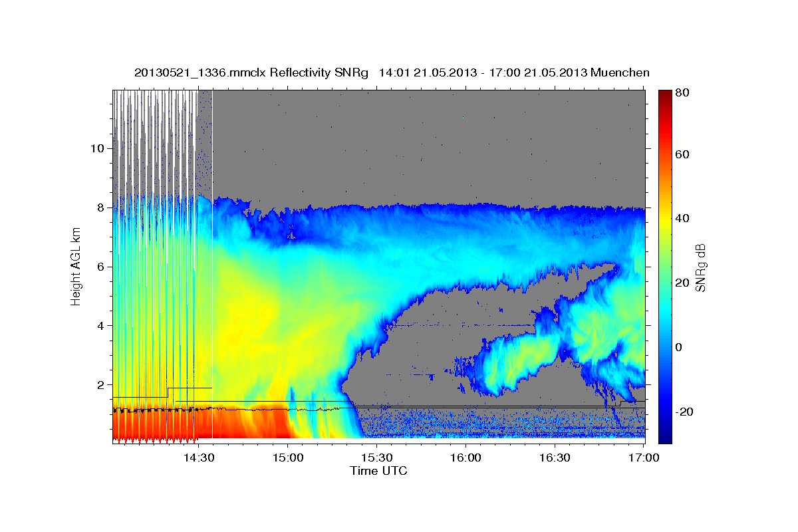The height and width of the screenshot is (532, 798).
Task: Click the height tick label 8
Action: pos(100,207)
